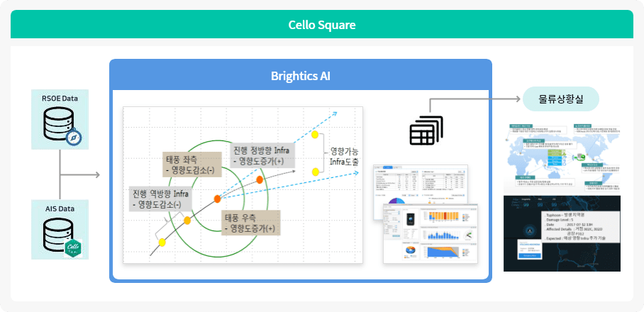Click the 영향가능 Infra도출 text
644x312 pixels.
coord(345,156)
